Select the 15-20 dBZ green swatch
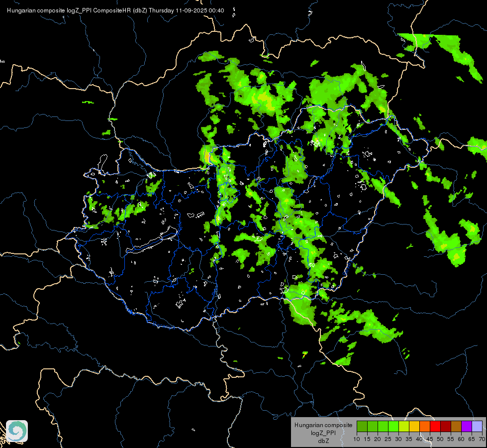 (x=373, y=426)
